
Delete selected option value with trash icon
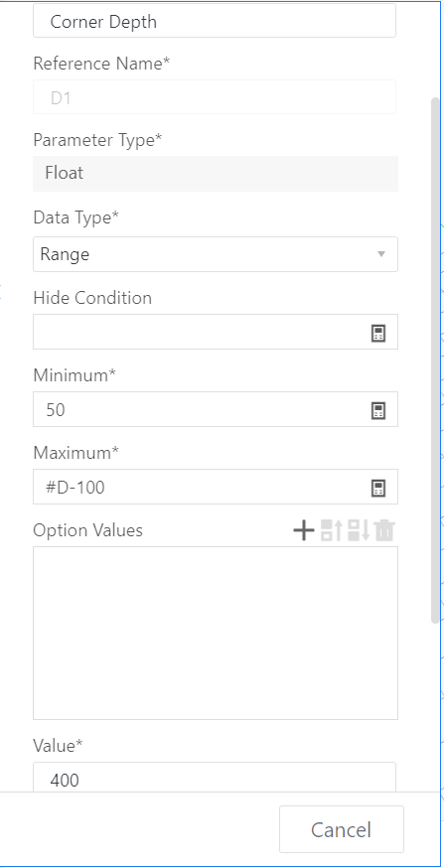coord(384,530)
